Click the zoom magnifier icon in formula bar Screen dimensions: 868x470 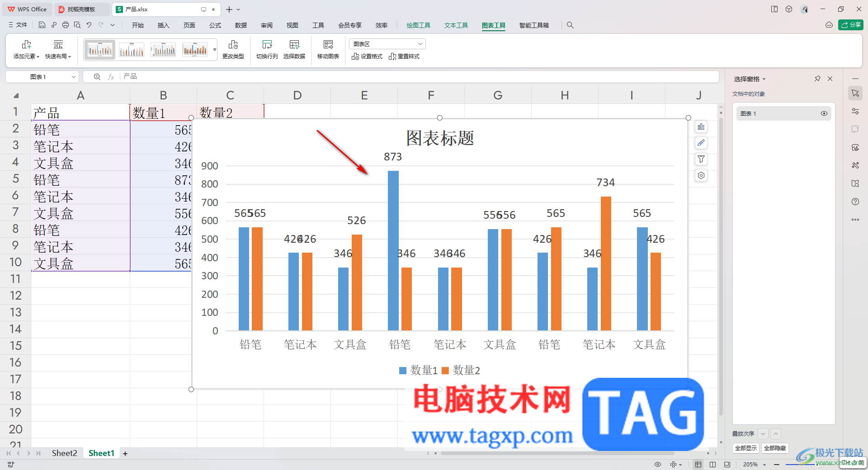coord(97,77)
